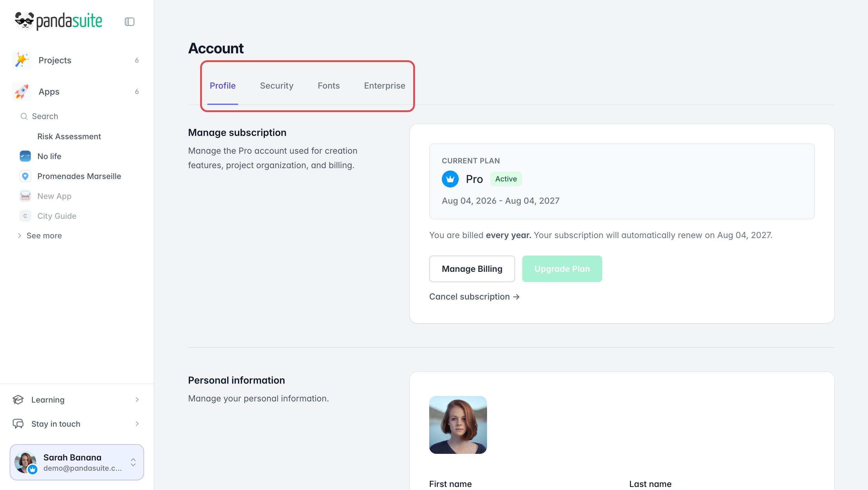The image size is (868, 490).
Task: Click the plan dates Aug 04, 2026 - Aug 04, 2027
Action: 500,200
